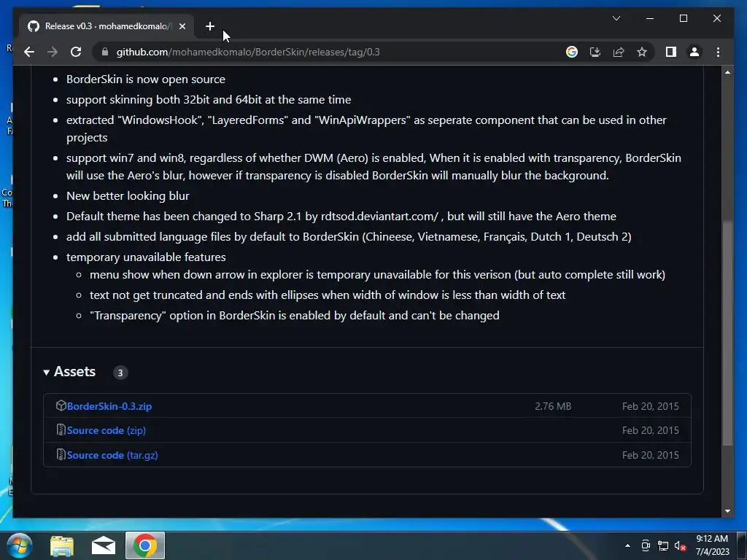Open the tab search chevron

[x=616, y=18]
